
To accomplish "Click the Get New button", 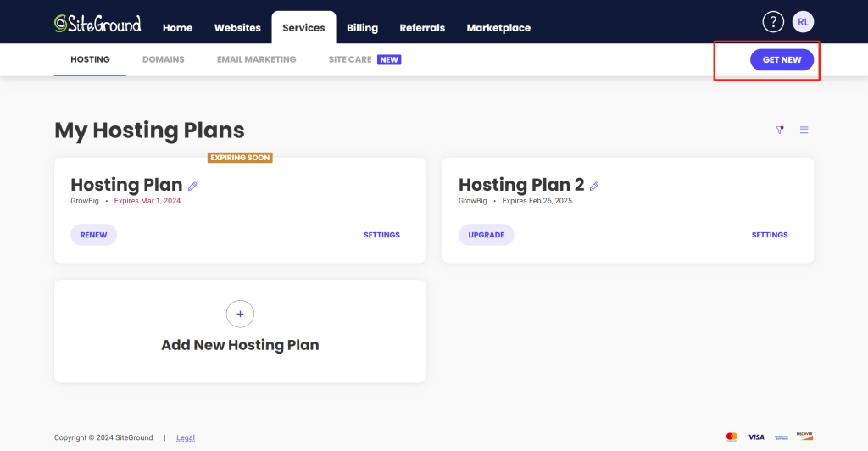I will point(782,59).
